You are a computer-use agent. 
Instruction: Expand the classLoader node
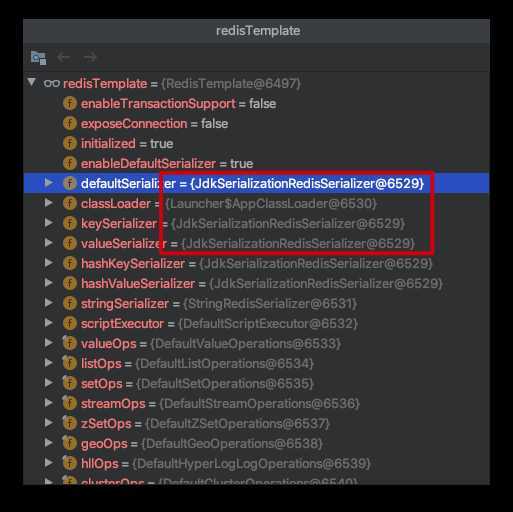(49, 203)
